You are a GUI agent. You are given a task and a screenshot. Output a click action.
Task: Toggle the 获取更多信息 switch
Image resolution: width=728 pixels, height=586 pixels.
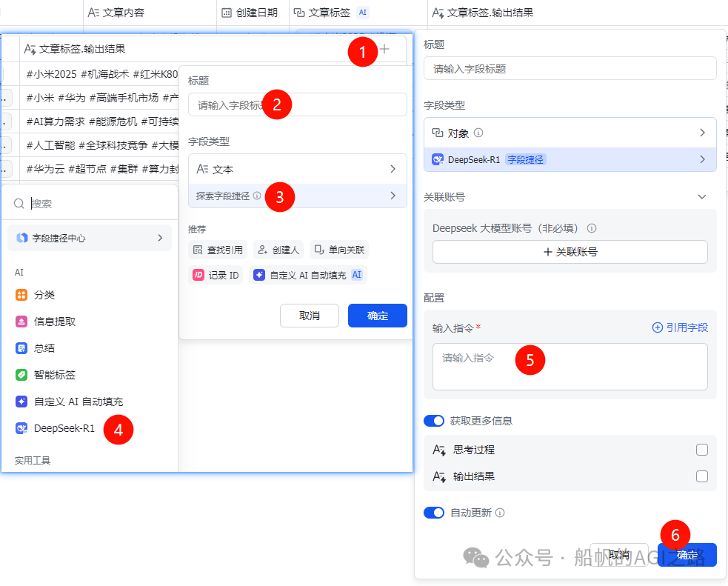point(434,421)
